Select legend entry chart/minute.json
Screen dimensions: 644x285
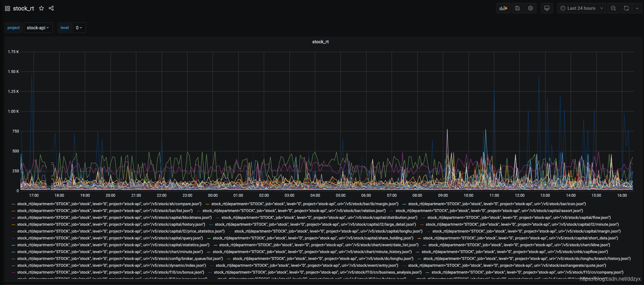(110, 252)
